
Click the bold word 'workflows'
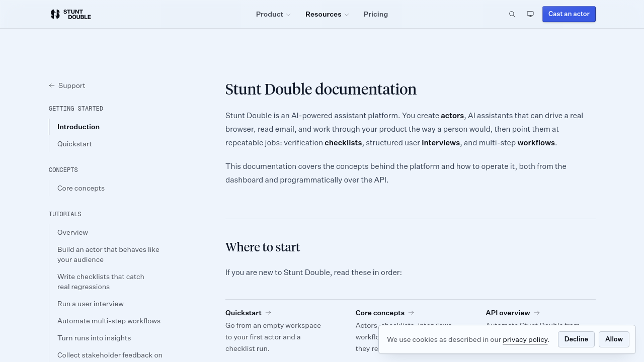[536, 143]
